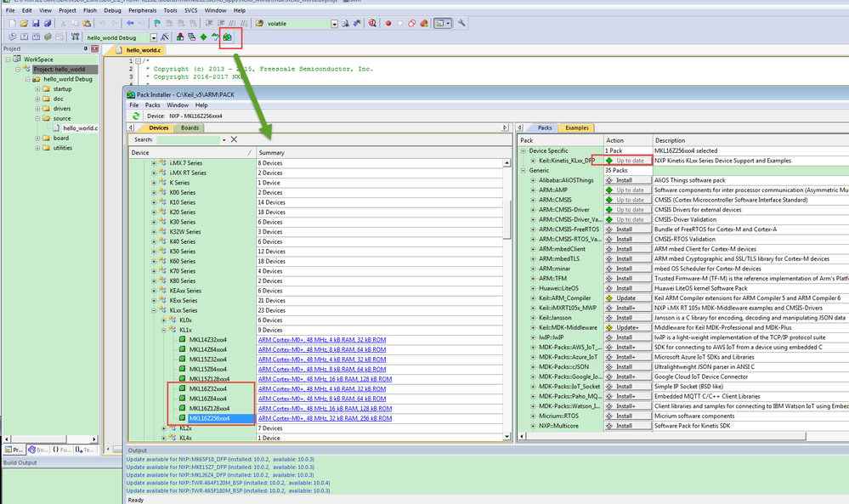
Task: Click Update+ for Keil::MDK-Middleware
Action: tap(628, 327)
